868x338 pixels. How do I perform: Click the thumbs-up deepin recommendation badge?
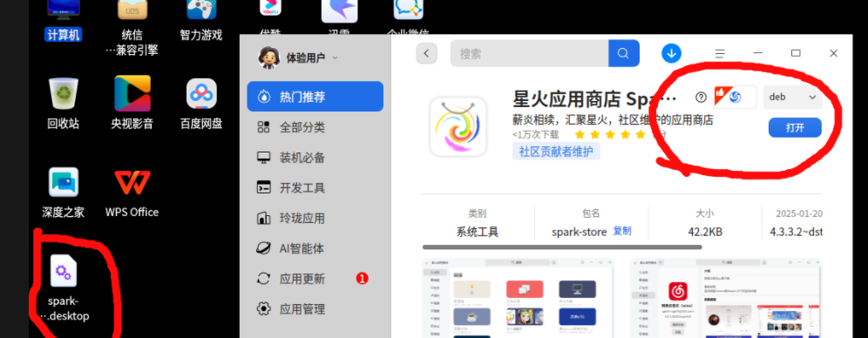735,97
